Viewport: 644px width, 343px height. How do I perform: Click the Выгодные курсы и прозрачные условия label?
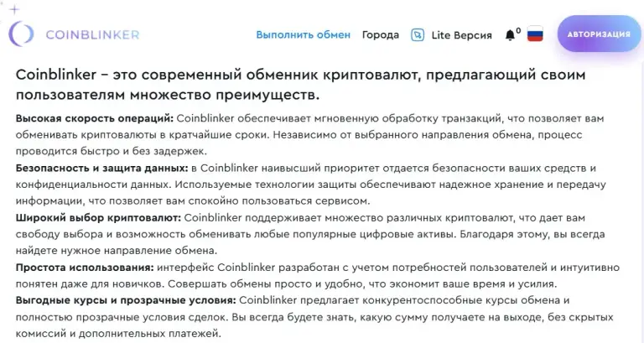tap(126, 300)
